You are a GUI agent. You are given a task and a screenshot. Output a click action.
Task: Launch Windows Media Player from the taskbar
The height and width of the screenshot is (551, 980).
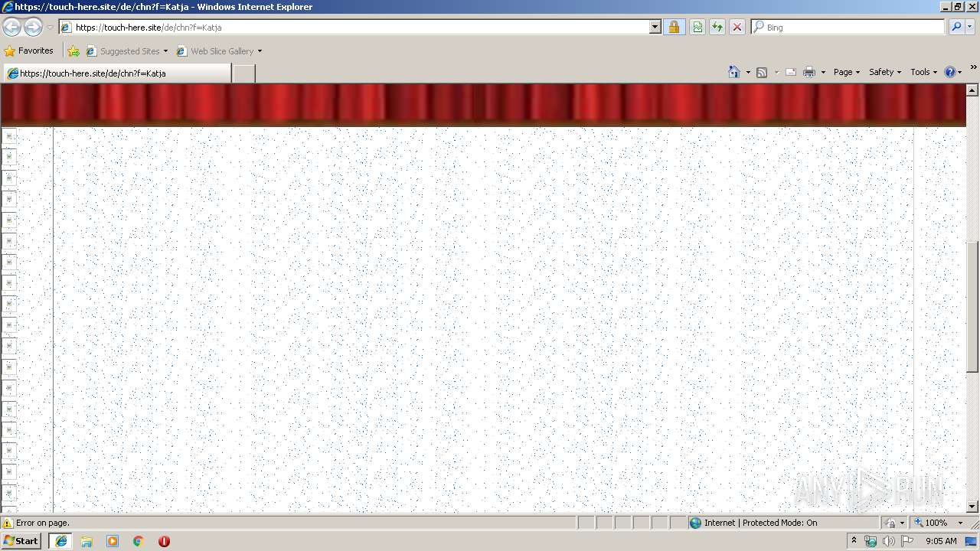[x=113, y=541]
